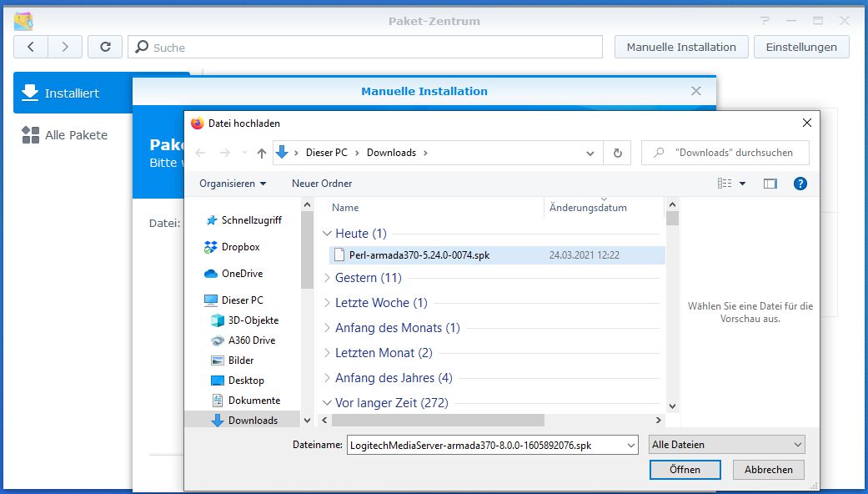The image size is (868, 494).
Task: Click Neuer Ordner button
Action: 322,184
